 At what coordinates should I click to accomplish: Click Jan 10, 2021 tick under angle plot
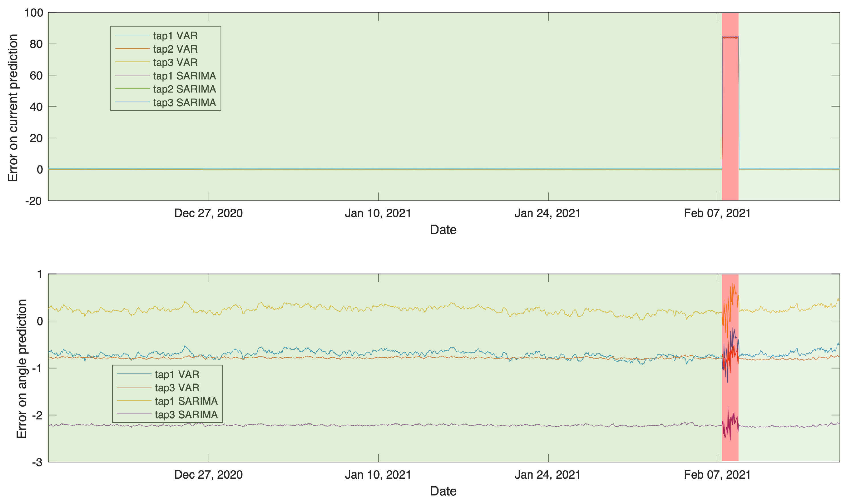378,474
